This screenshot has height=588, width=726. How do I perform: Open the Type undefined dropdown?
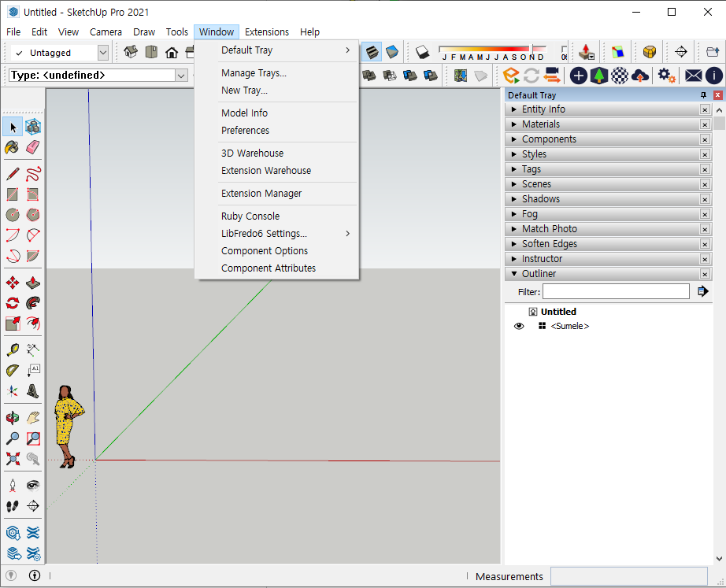click(x=181, y=76)
